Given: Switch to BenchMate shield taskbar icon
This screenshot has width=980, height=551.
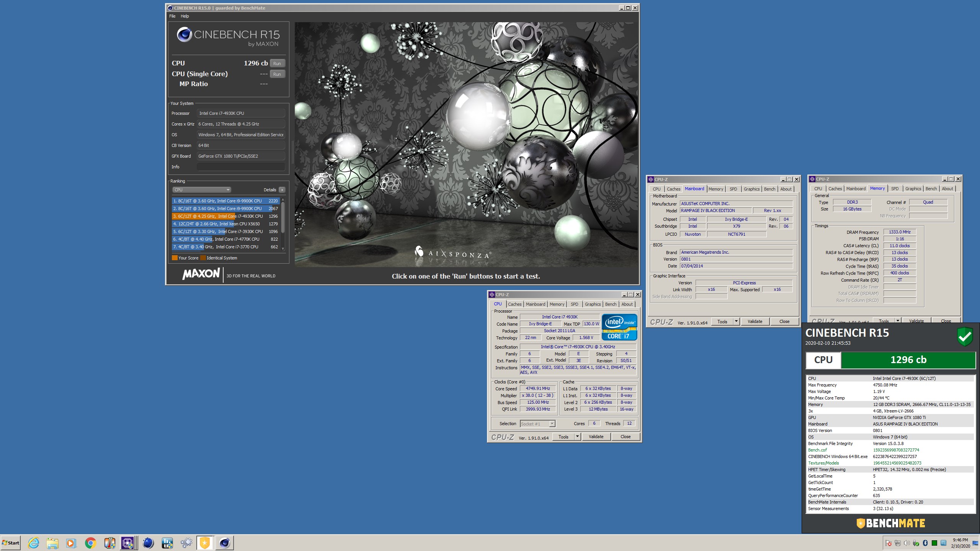Looking at the screenshot, I should tap(205, 543).
